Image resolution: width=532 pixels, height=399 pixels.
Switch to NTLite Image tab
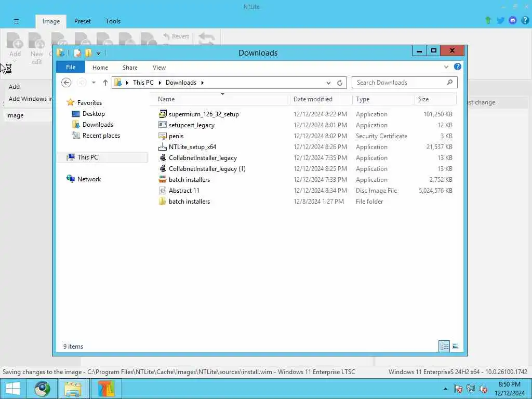pos(51,21)
